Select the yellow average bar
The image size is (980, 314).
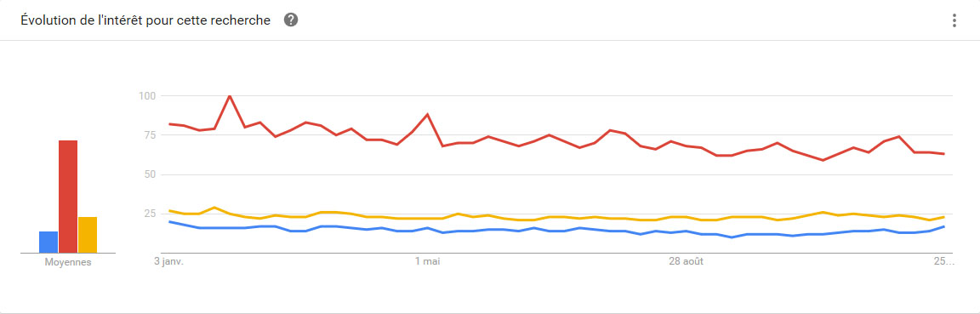click(88, 235)
